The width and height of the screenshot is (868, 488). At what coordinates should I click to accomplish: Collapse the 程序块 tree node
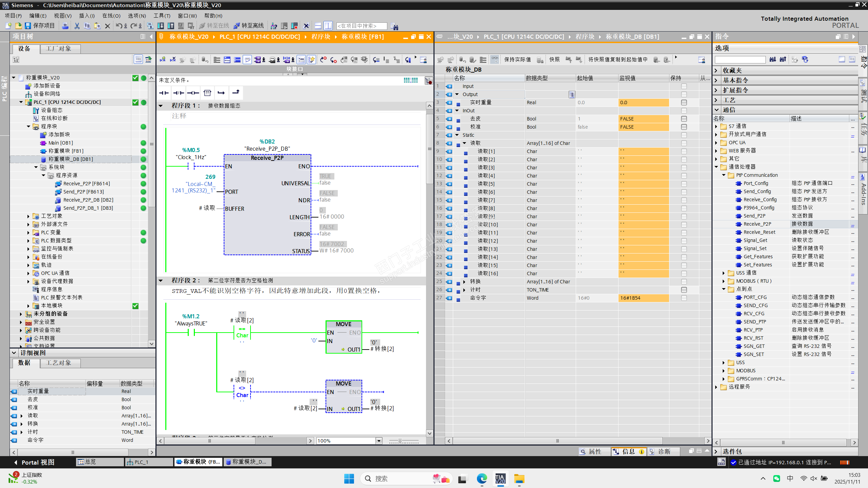click(x=29, y=127)
